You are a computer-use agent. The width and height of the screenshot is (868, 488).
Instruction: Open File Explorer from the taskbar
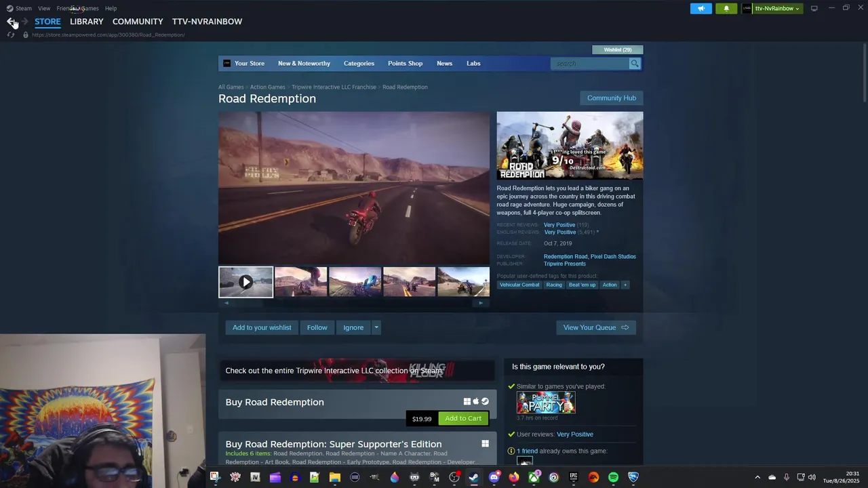[334, 477]
